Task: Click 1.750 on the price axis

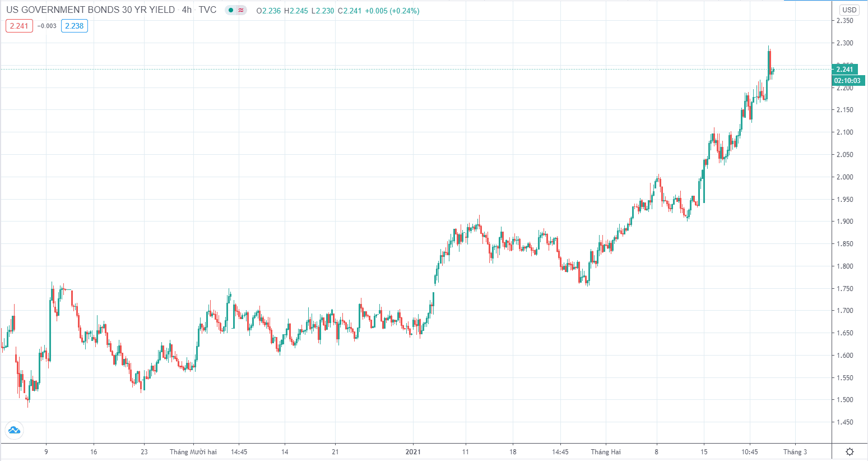Action: 844,289
